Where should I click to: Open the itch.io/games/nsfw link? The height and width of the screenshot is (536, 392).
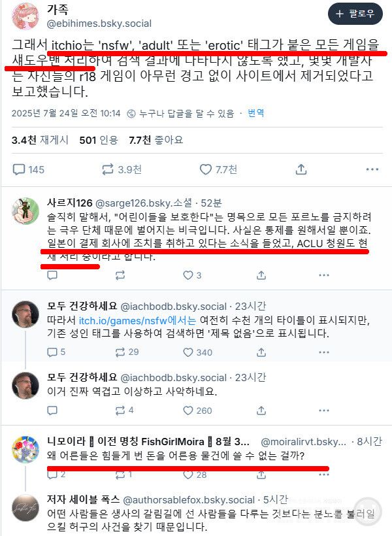click(137, 320)
